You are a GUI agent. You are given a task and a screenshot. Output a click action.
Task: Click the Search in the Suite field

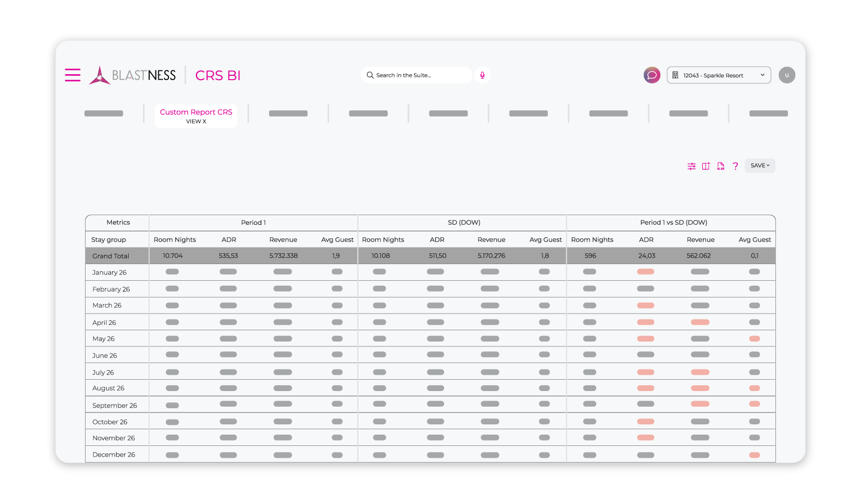[x=417, y=75]
